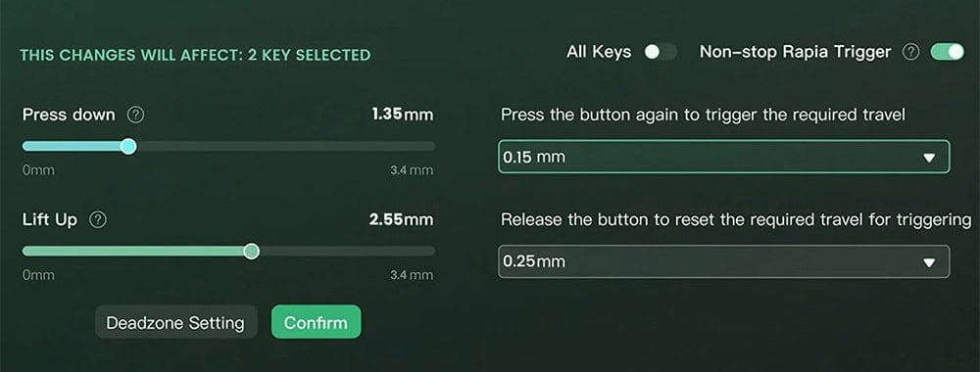
Task: Open the 0.25mm release travel dropdown
Action: point(724,261)
